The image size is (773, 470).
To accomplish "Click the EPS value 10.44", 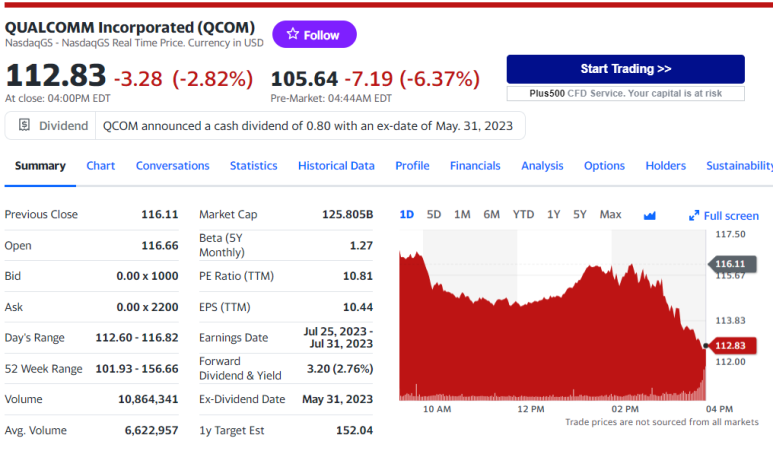I will click(x=358, y=307).
